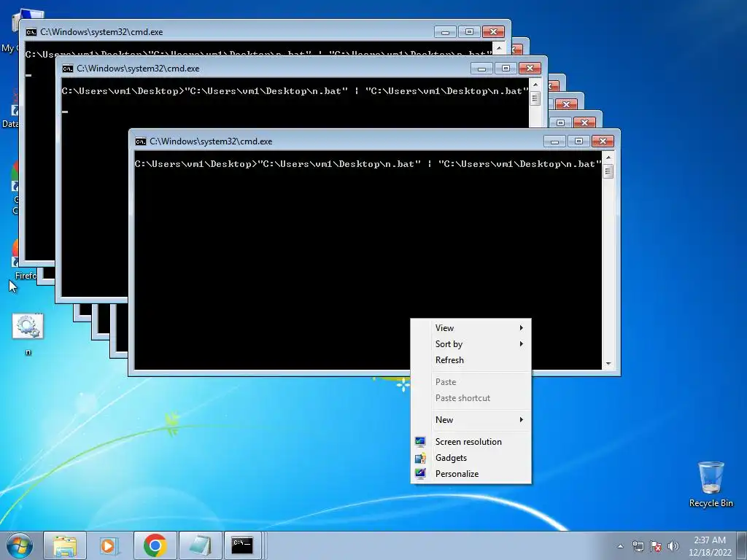
Task: Show hidden system tray icons
Action: [x=620, y=546]
